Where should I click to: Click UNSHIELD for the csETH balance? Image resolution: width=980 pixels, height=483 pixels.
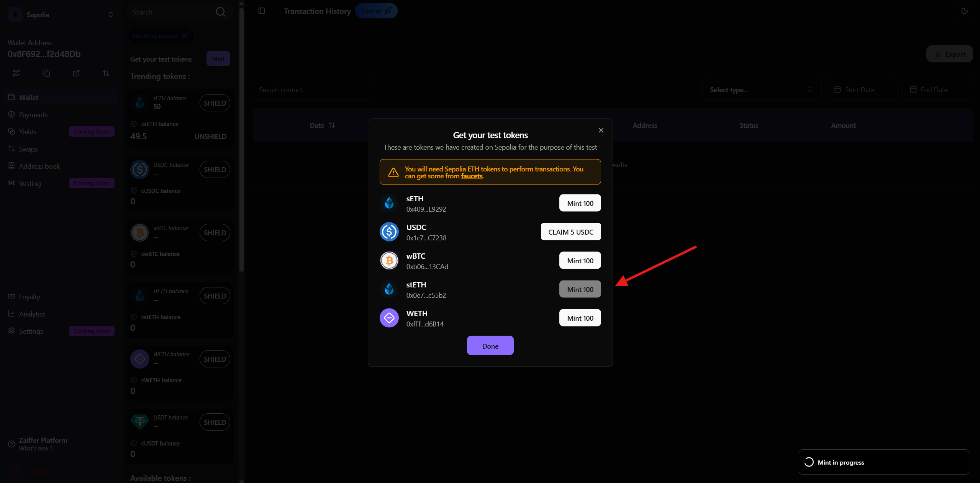coord(210,137)
